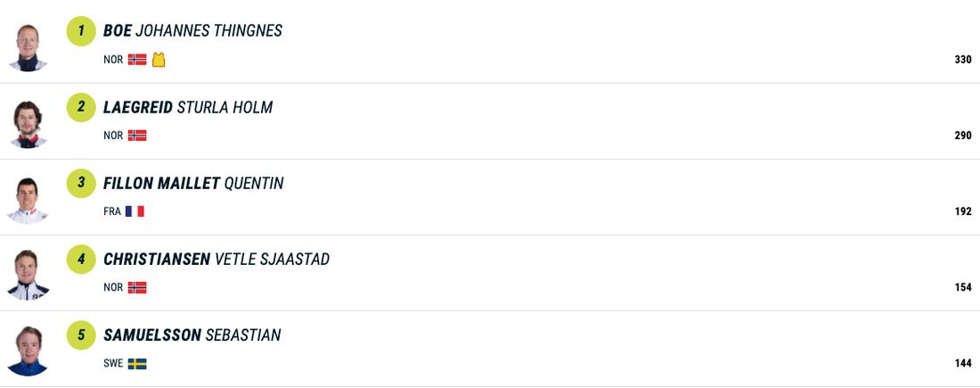Click Norway flag under Laegreid Sturla Holm
The height and width of the screenshot is (388, 980).
coord(137,136)
